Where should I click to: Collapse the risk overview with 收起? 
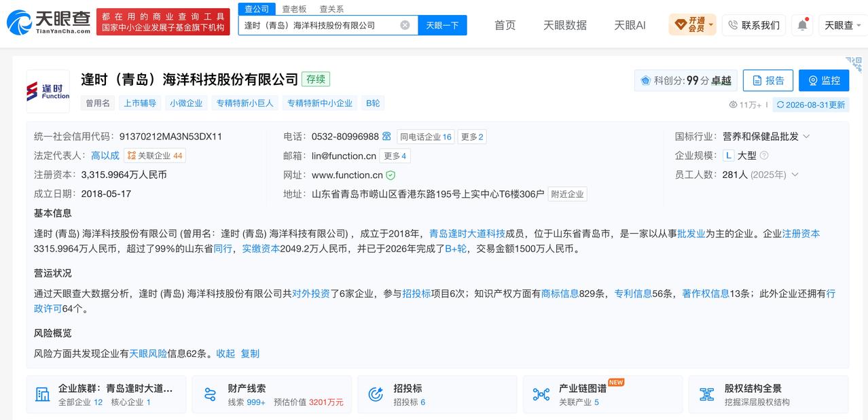tap(225, 353)
